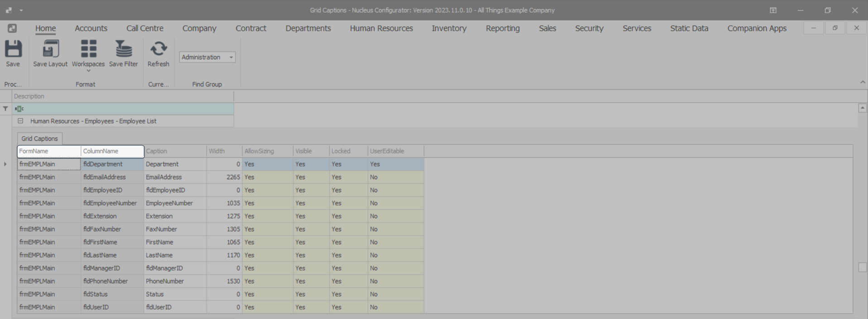868x319 pixels.
Task: Open the Companion Apps ribbon tab
Action: (757, 28)
